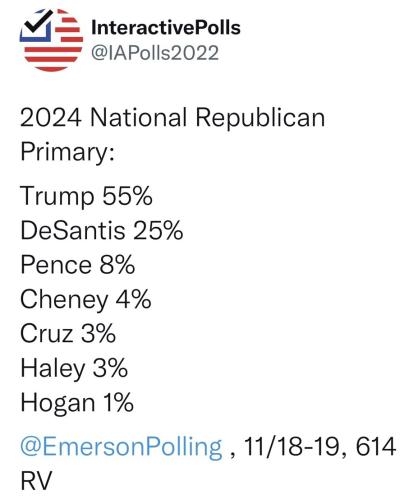This screenshot has width=418, height=500.
Task: Select the "Pence 8%" result line
Action: pyautogui.click(x=77, y=265)
